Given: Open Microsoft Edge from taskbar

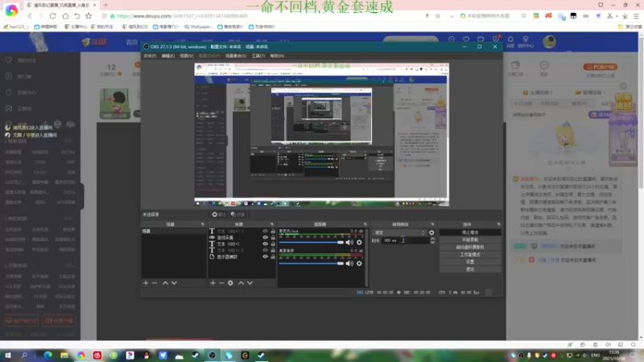Looking at the screenshot, I should 48,355.
